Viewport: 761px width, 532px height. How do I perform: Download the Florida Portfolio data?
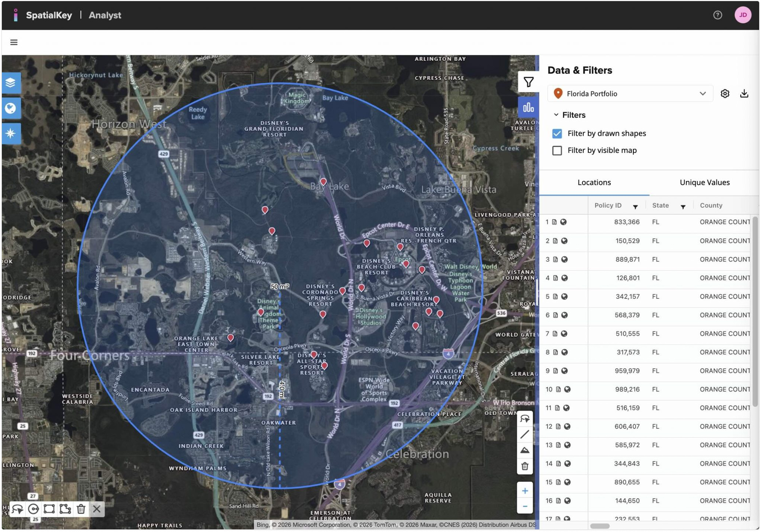pyautogui.click(x=744, y=94)
